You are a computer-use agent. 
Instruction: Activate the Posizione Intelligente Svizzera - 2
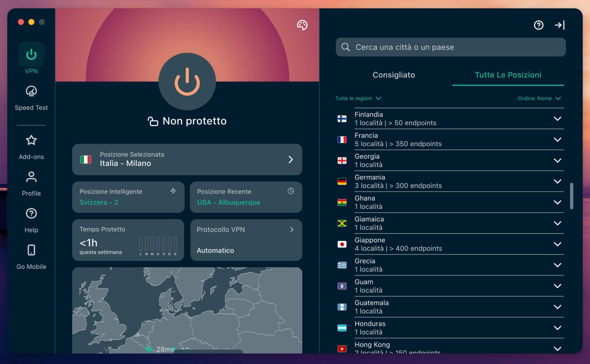tap(128, 197)
